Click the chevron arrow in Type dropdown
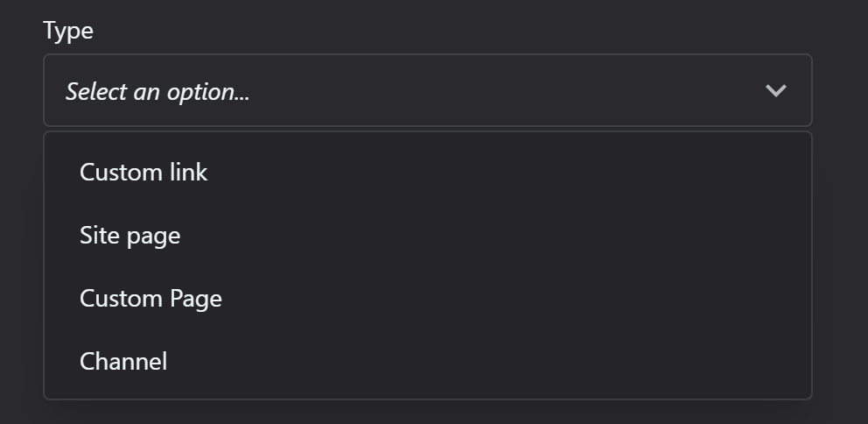868x424 pixels. pos(775,90)
